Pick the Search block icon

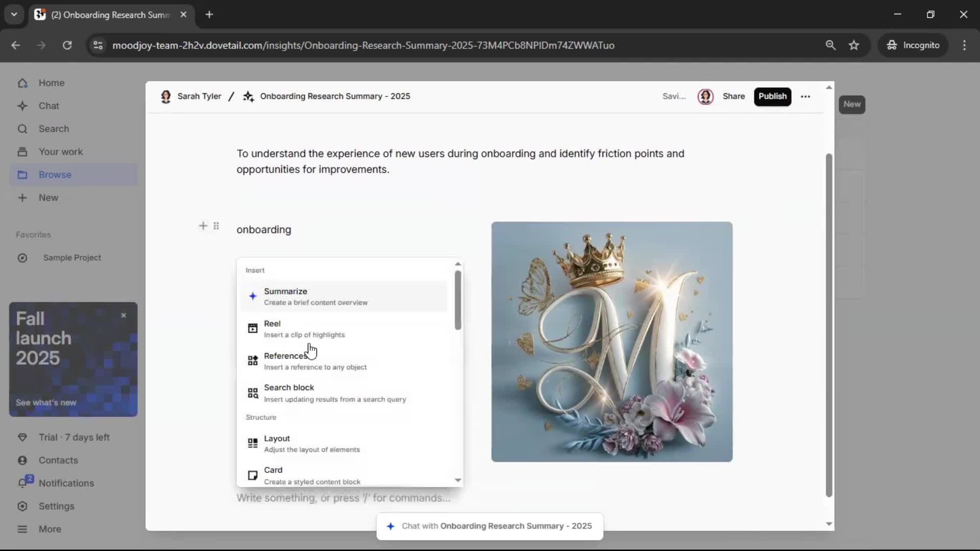[253, 393]
